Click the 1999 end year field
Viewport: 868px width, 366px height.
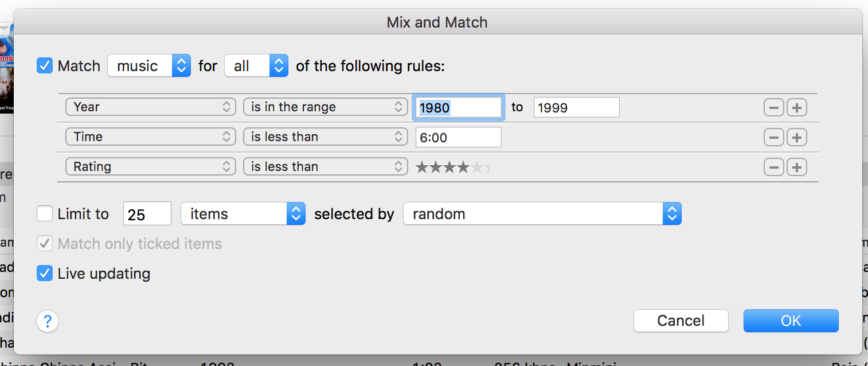[x=576, y=107]
